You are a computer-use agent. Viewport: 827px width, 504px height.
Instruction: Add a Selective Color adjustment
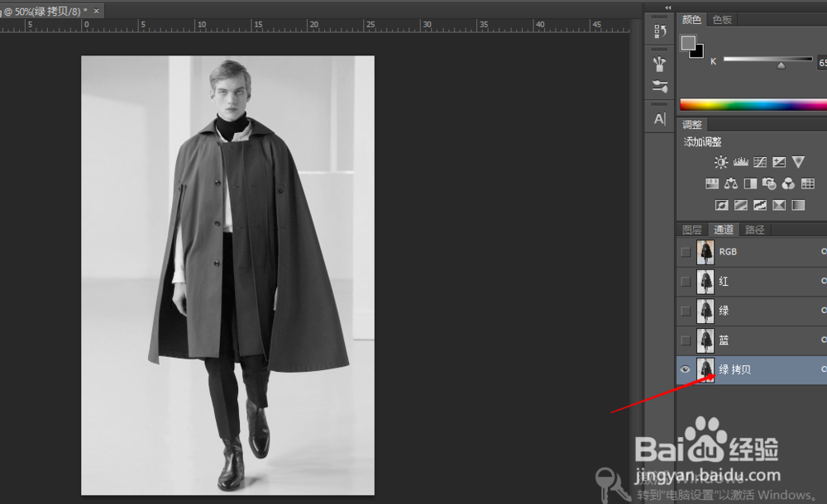pyautogui.click(x=779, y=205)
